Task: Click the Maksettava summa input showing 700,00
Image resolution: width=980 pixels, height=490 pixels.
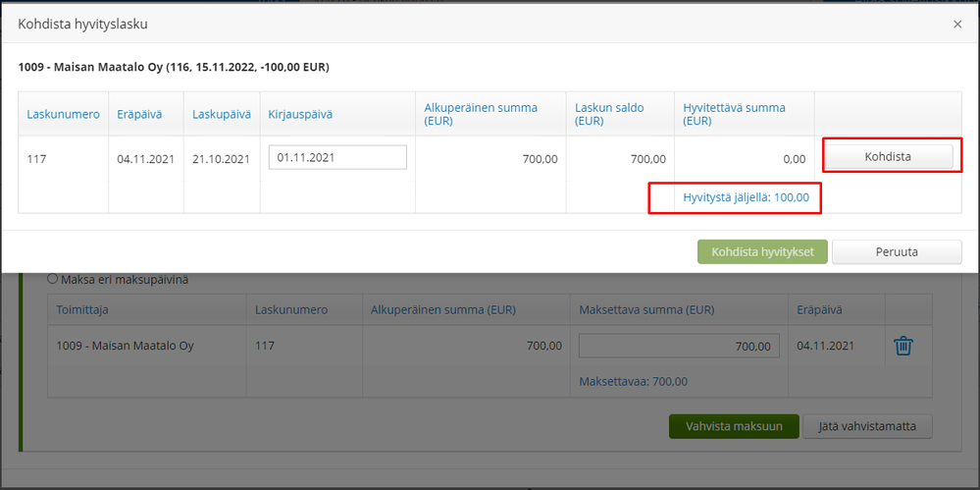Action: coord(679,346)
